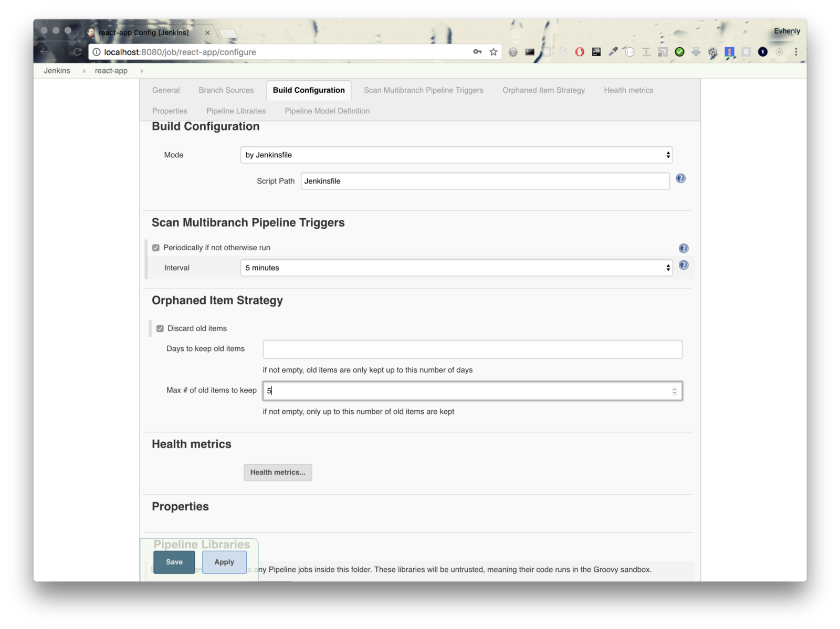Open help for the Script Path field
The height and width of the screenshot is (629, 840).
click(x=680, y=178)
